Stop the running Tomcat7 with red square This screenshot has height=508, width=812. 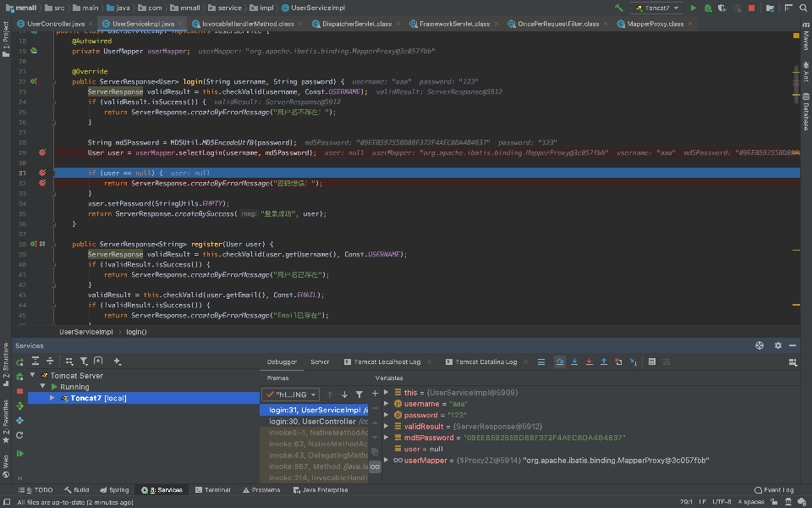coord(751,8)
